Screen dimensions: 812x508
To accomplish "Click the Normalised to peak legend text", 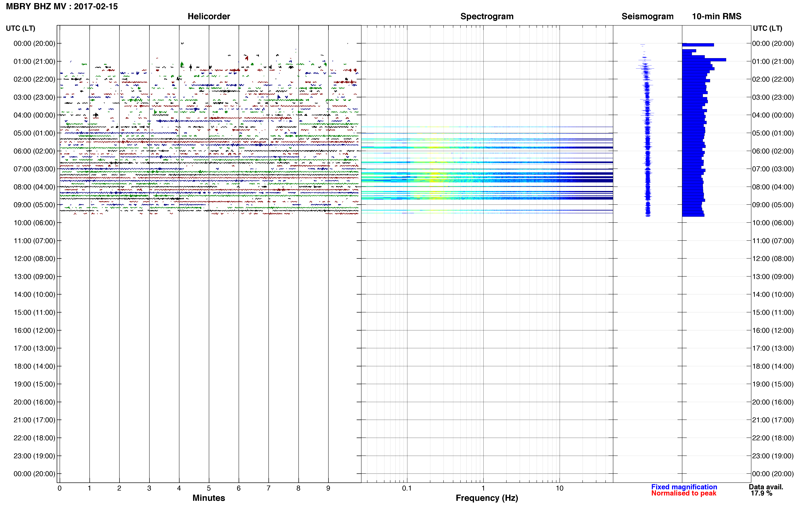I will click(x=684, y=493).
